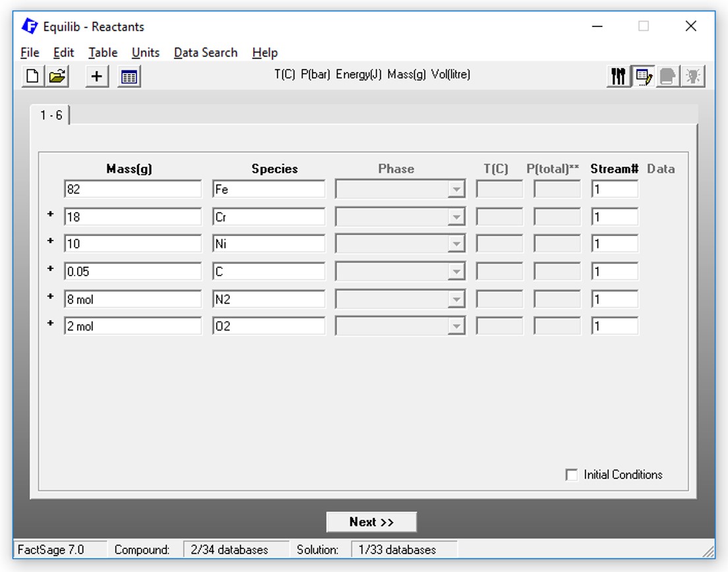Screen dimensions: 728x572
Task: Open the Units menu
Action: [145, 53]
